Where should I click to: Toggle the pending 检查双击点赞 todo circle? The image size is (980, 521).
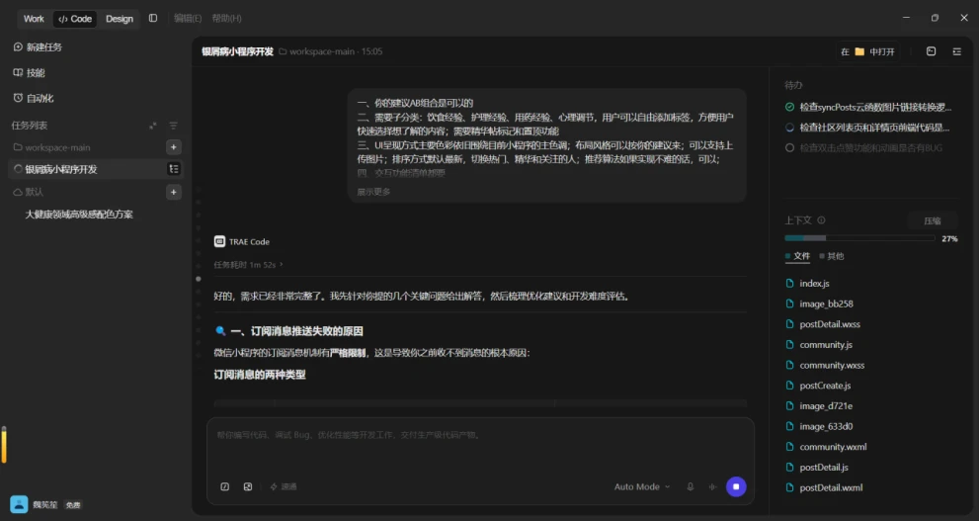pyautogui.click(x=789, y=148)
